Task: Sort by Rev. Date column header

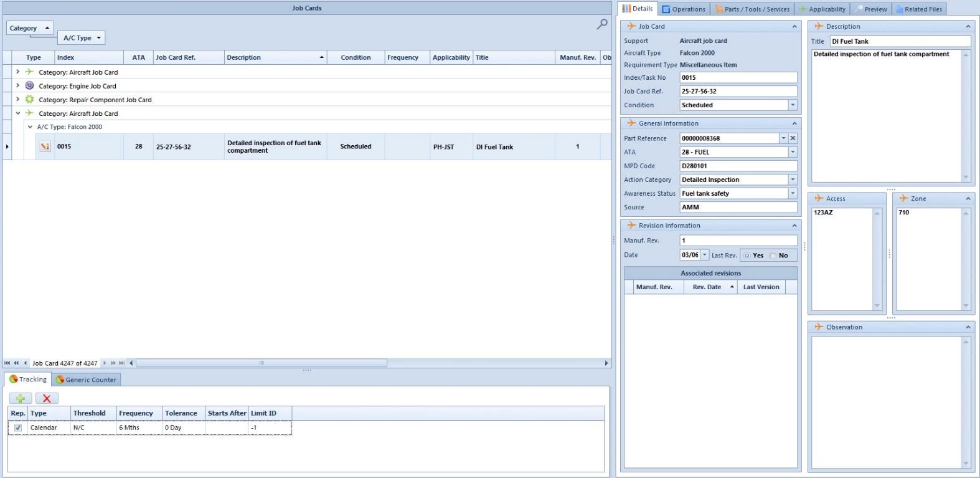Action: 710,287
